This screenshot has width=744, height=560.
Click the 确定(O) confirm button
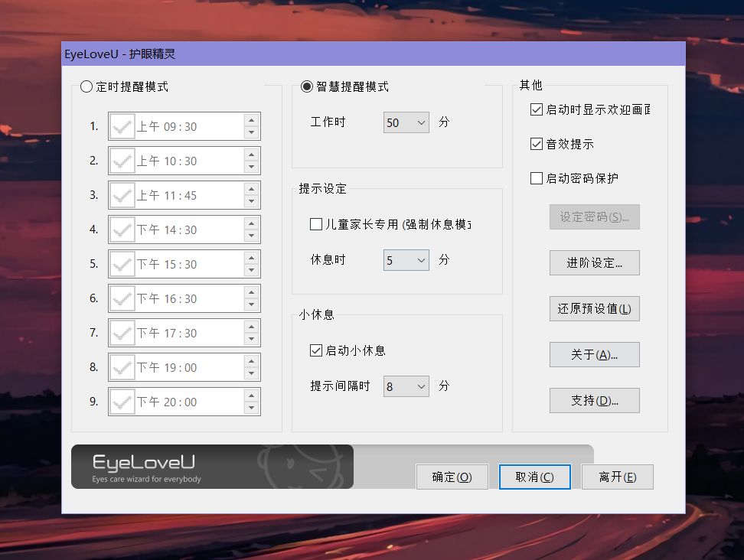(452, 476)
